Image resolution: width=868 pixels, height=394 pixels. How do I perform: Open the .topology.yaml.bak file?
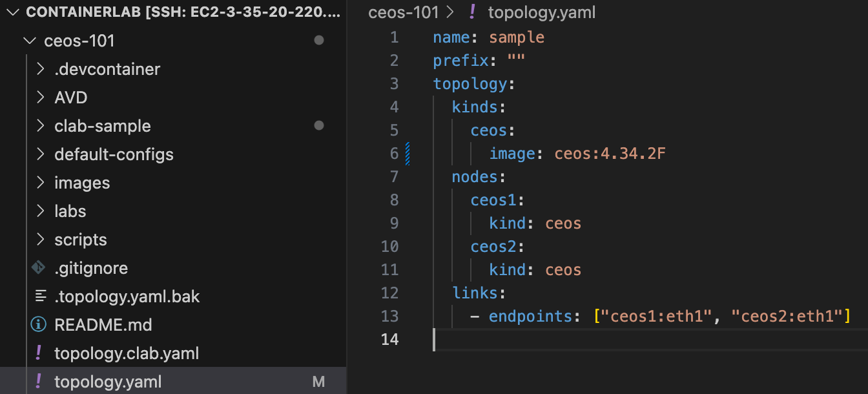[127, 296]
